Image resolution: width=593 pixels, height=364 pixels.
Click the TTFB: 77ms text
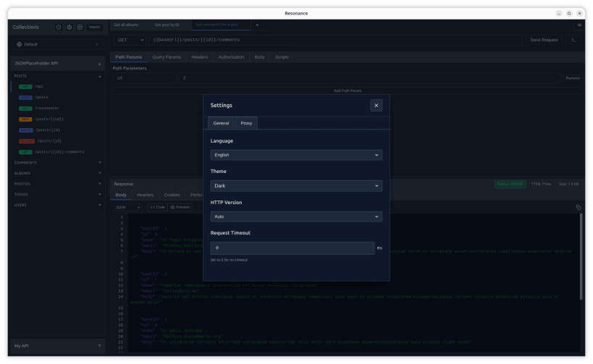tap(541, 184)
